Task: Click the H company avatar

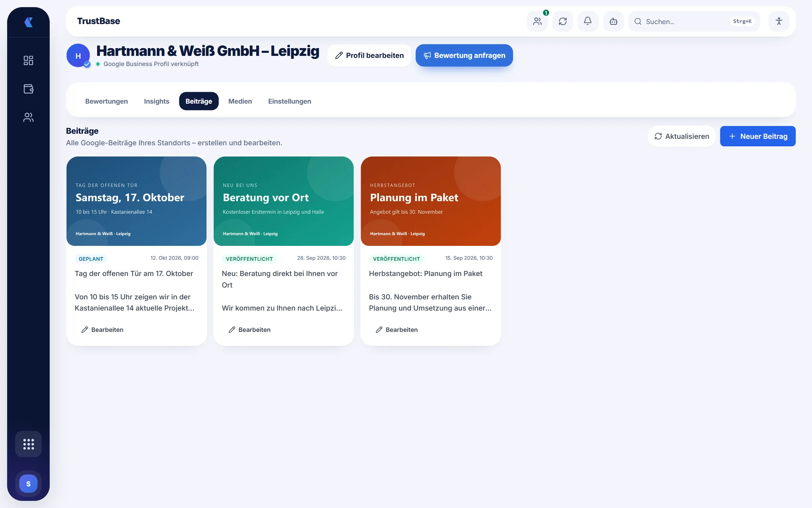Action: [x=78, y=56]
